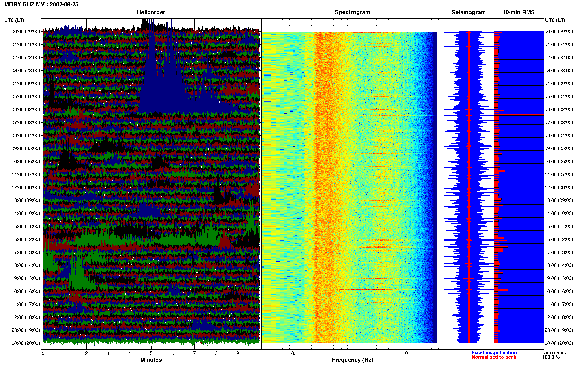Click the '10-min RMS' panel heading
The height and width of the screenshot is (368, 588).
pos(518,12)
